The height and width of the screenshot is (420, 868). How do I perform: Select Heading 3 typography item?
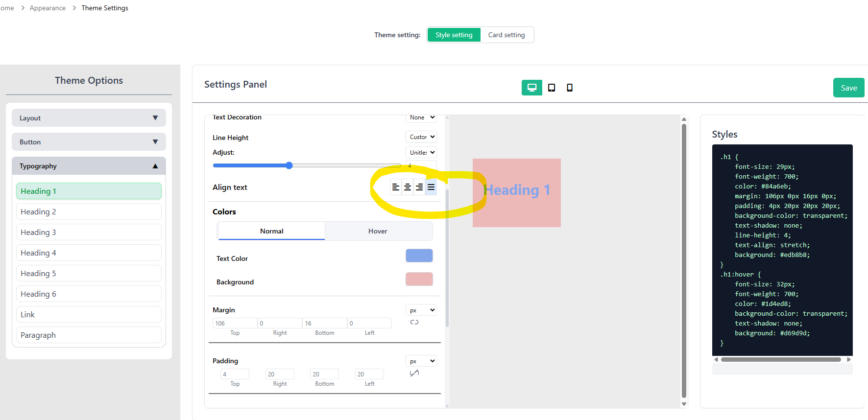pos(89,232)
